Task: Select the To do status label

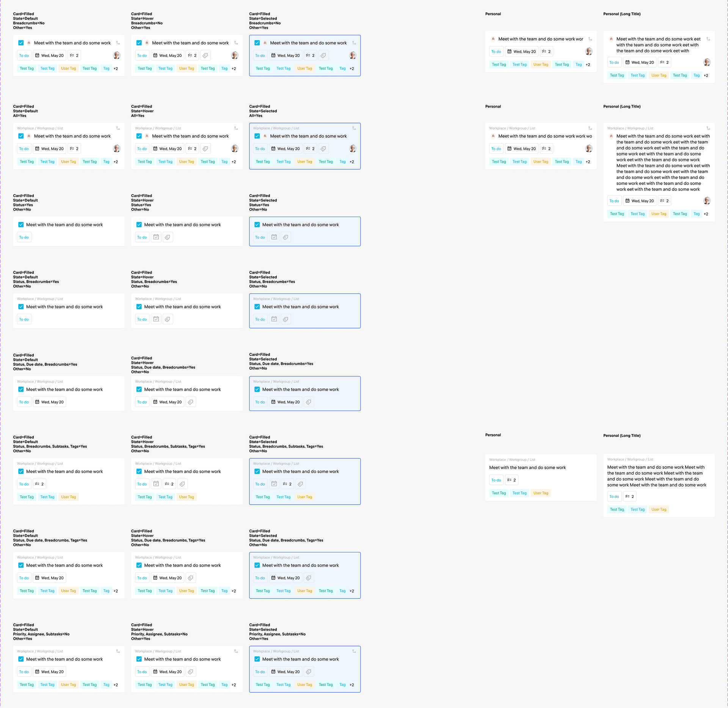Action: pos(25,55)
